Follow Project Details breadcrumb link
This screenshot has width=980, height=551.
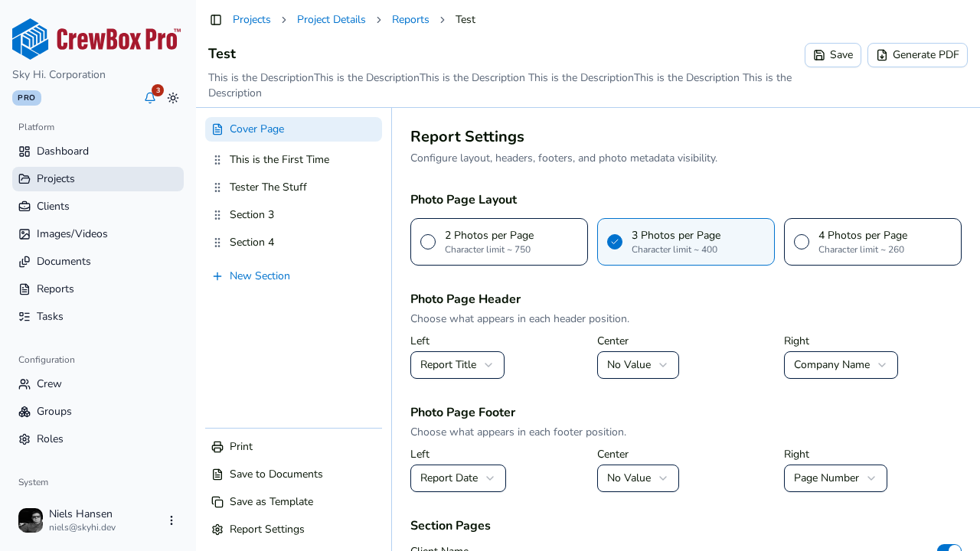click(x=332, y=20)
